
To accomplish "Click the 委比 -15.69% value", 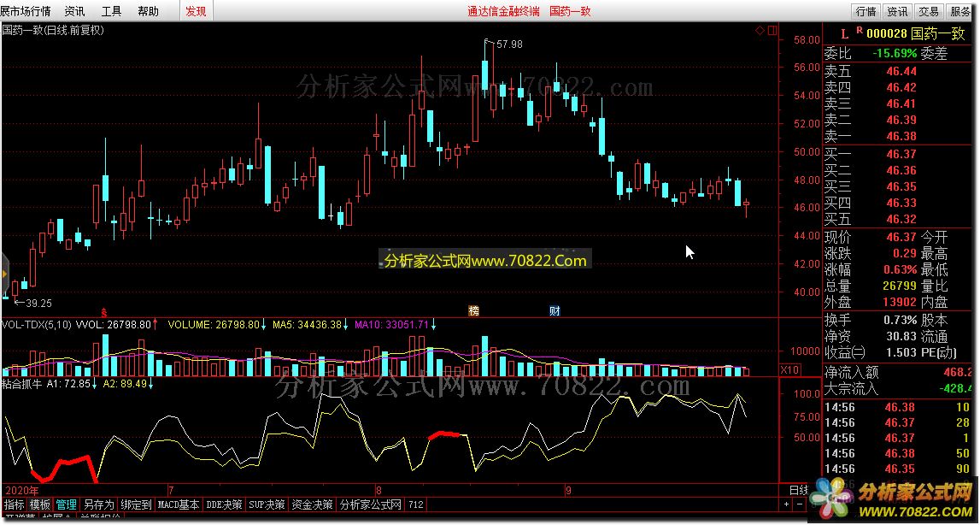I will 895,54.
